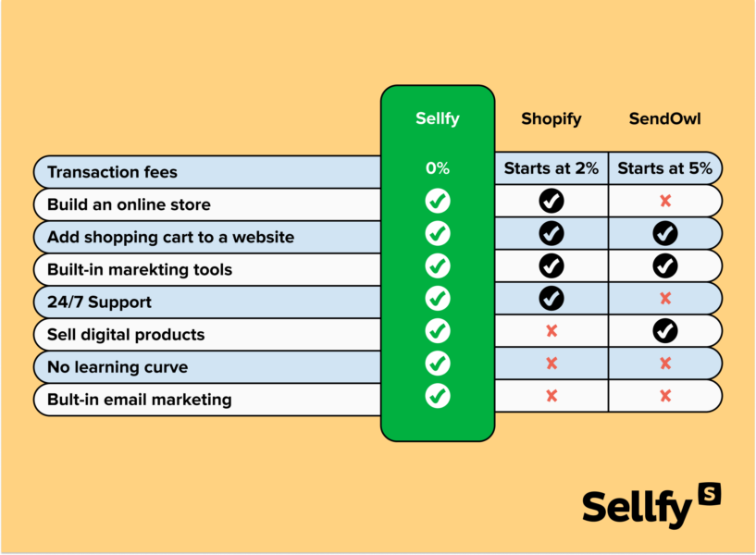The width and height of the screenshot is (756, 555).
Task: Click the Transaction fees row label
Action: click(112, 172)
